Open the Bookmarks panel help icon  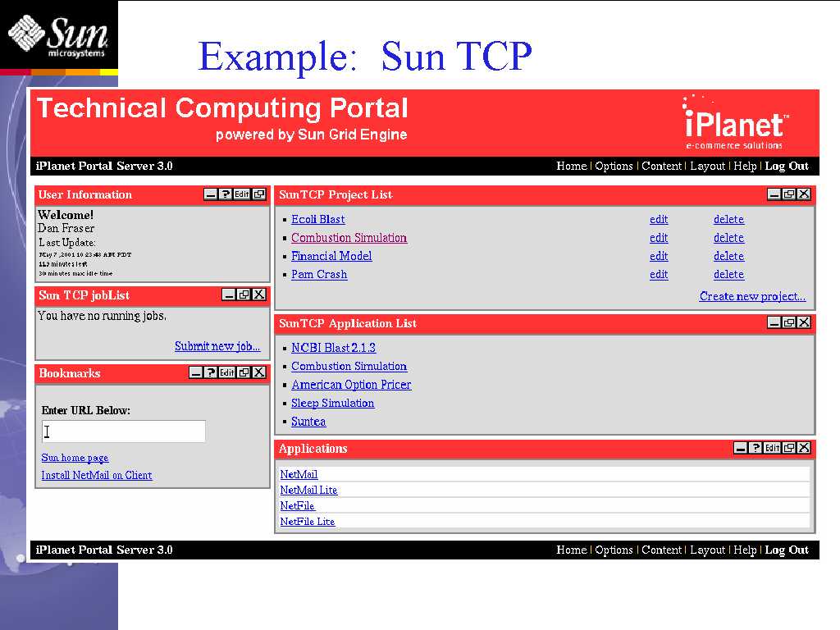(211, 372)
